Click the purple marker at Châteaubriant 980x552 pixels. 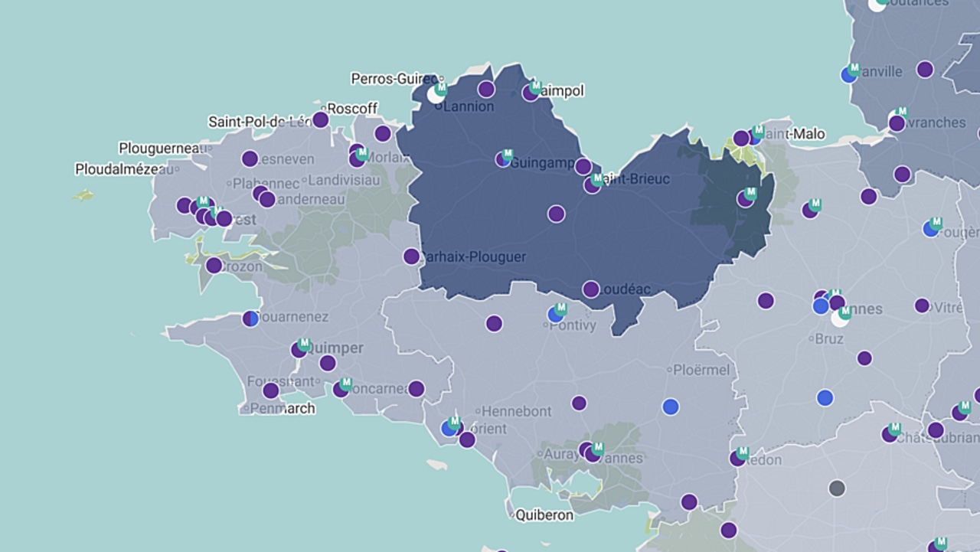pos(889,435)
